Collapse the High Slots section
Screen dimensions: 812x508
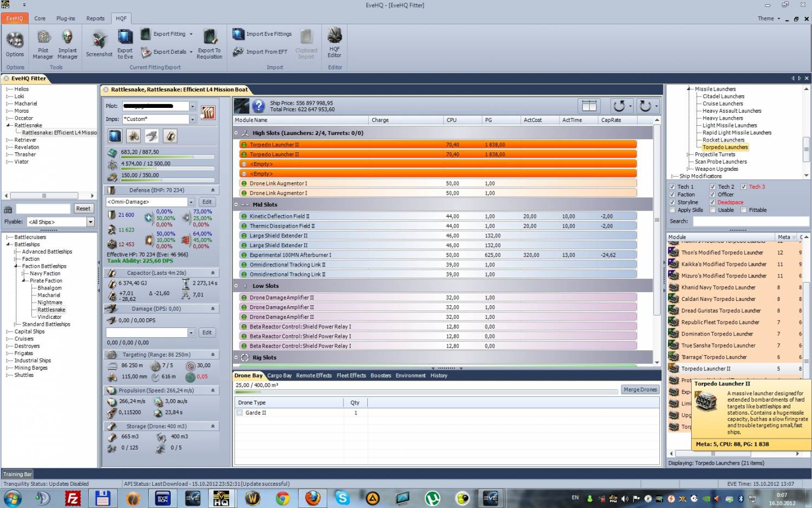(236, 133)
